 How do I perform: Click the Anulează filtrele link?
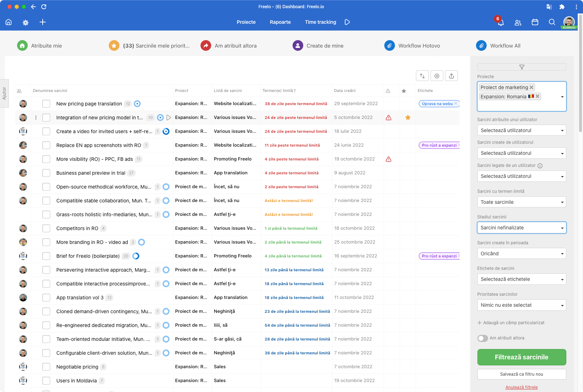point(521,387)
